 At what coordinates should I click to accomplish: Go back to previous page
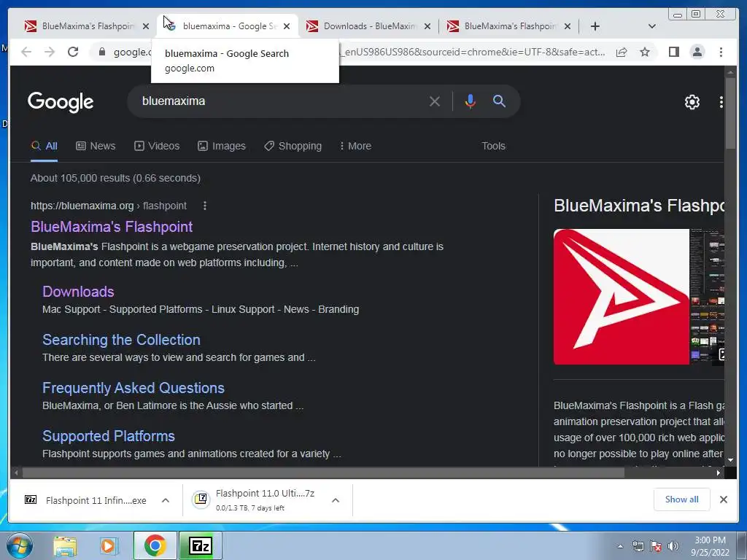coord(26,52)
